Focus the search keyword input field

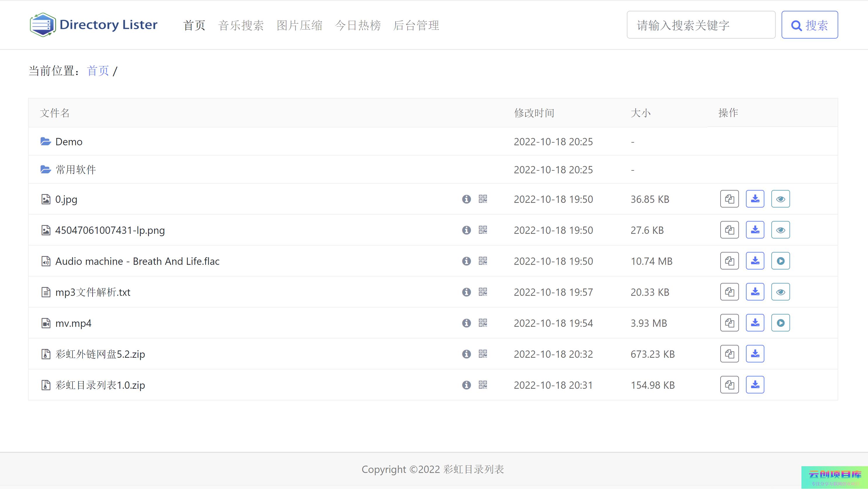click(700, 25)
